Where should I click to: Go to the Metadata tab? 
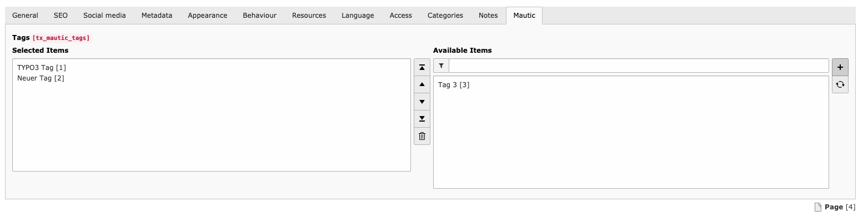click(157, 16)
